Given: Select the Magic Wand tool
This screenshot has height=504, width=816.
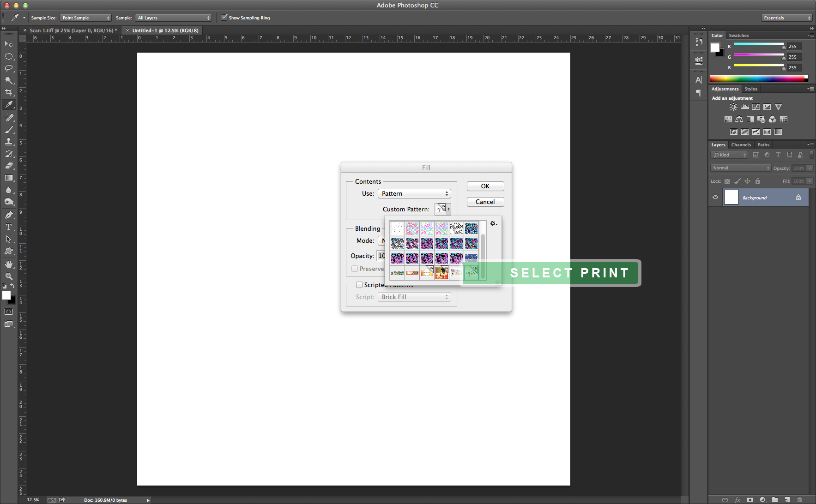Looking at the screenshot, I should 9,80.
